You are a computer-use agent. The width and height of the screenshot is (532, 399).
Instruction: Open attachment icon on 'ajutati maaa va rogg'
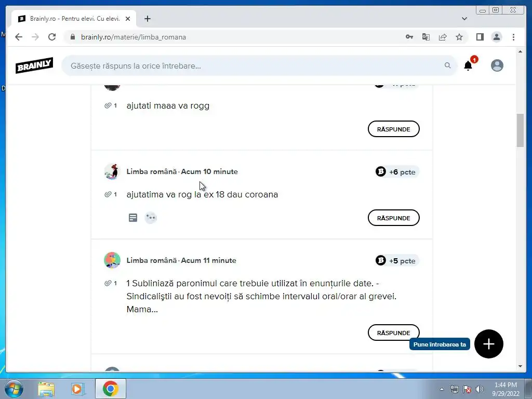point(108,105)
